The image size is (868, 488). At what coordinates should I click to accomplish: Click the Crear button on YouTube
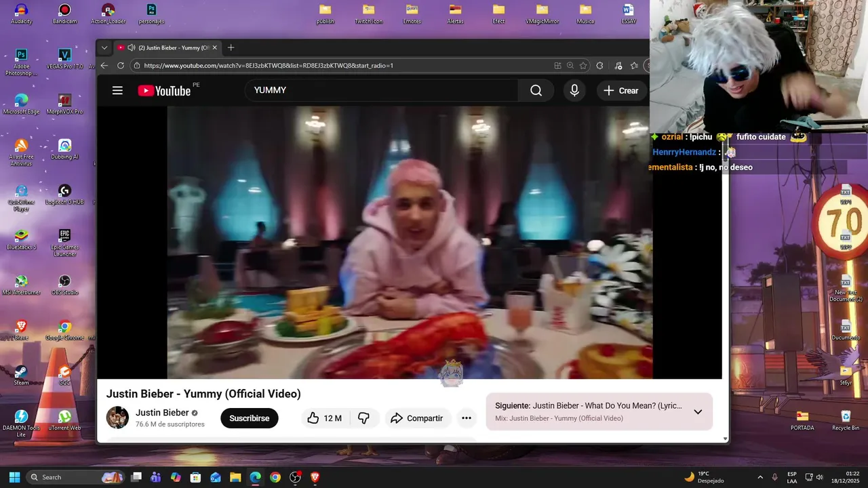pyautogui.click(x=621, y=90)
